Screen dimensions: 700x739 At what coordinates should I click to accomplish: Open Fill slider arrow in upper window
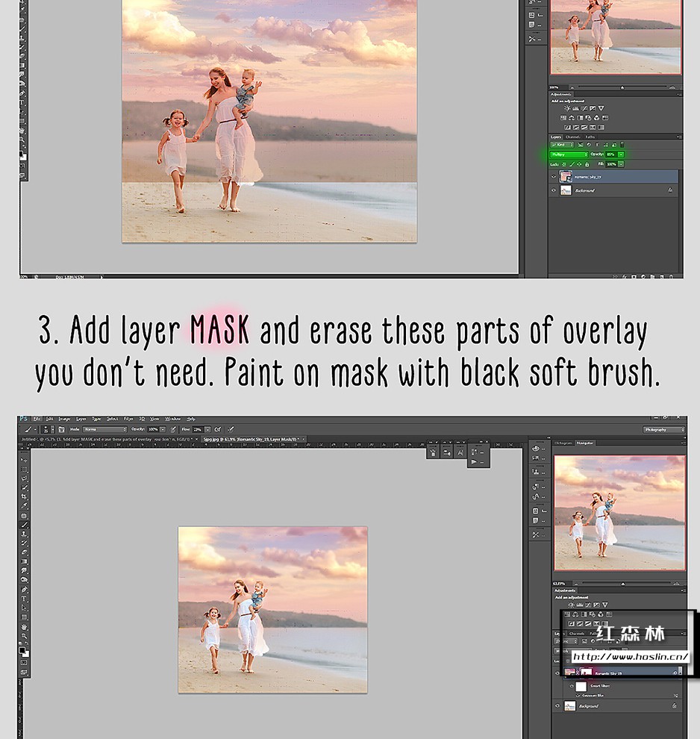pyautogui.click(x=621, y=164)
